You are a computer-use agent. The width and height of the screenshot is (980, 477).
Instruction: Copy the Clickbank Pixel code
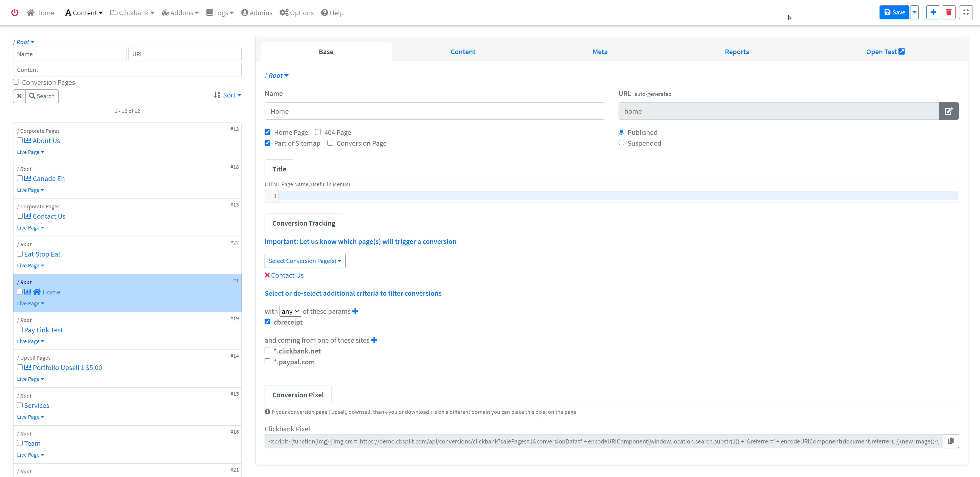[950, 441]
